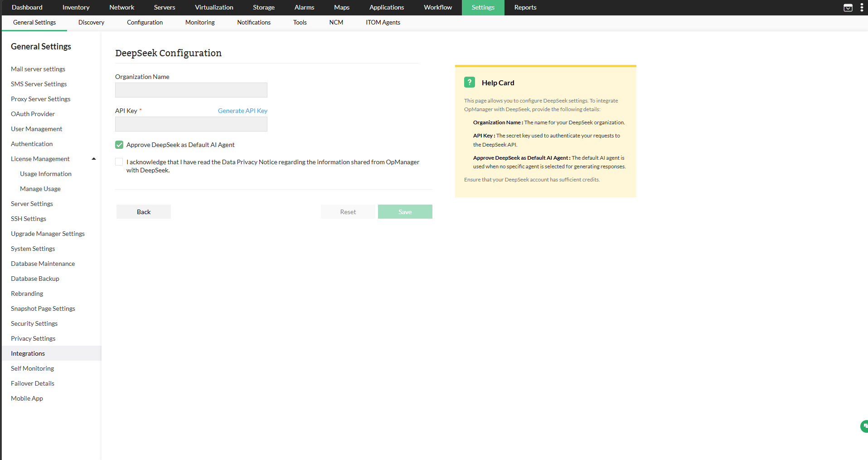Go to Privacy Settings
868x460 pixels.
click(x=33, y=338)
